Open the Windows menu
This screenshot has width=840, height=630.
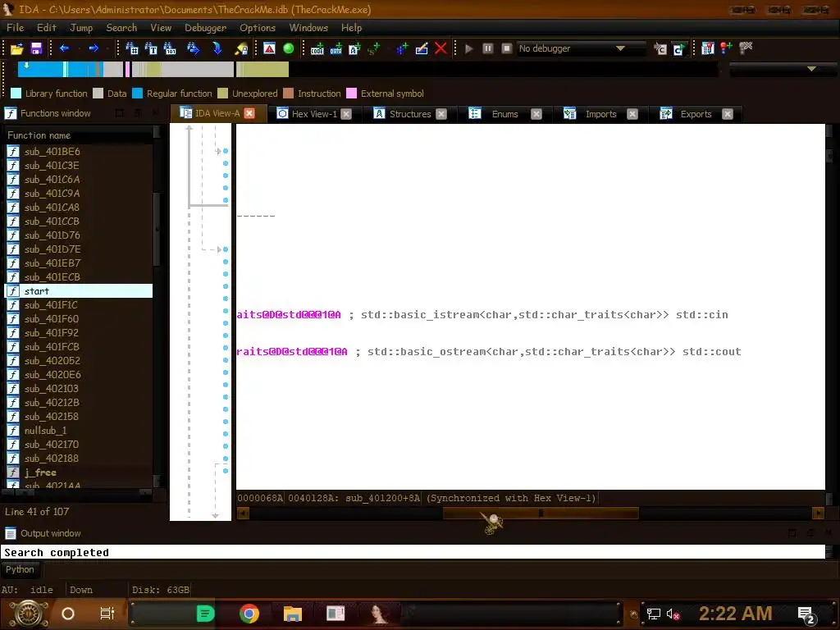click(308, 28)
